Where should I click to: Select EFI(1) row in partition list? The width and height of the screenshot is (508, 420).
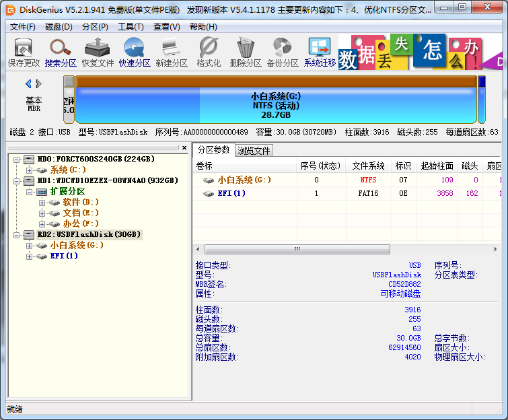point(231,194)
